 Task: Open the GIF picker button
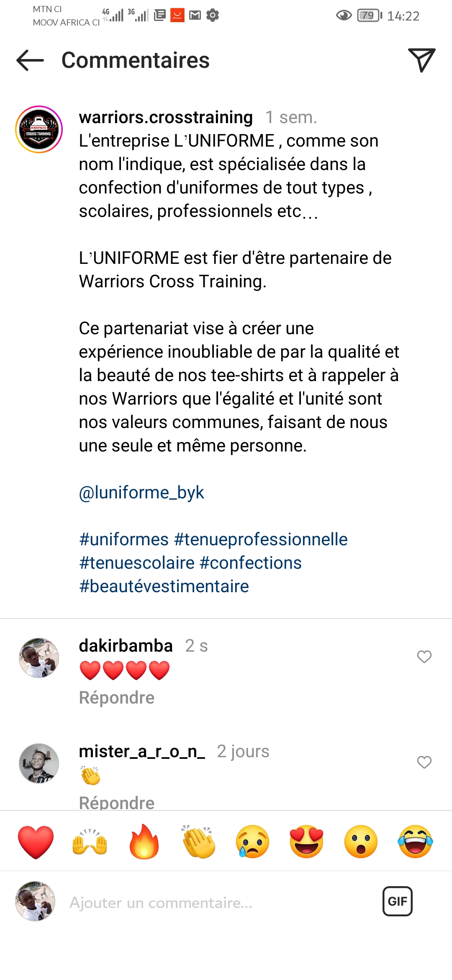[398, 901]
